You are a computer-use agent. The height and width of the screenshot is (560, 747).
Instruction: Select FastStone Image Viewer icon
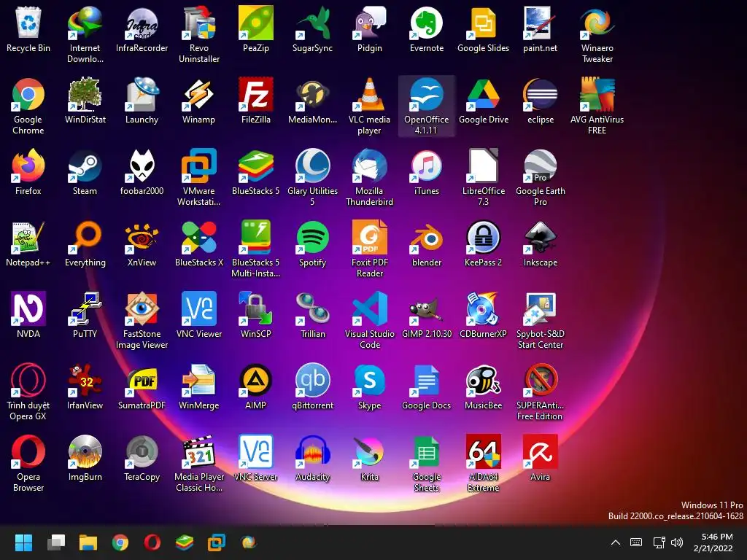142,309
